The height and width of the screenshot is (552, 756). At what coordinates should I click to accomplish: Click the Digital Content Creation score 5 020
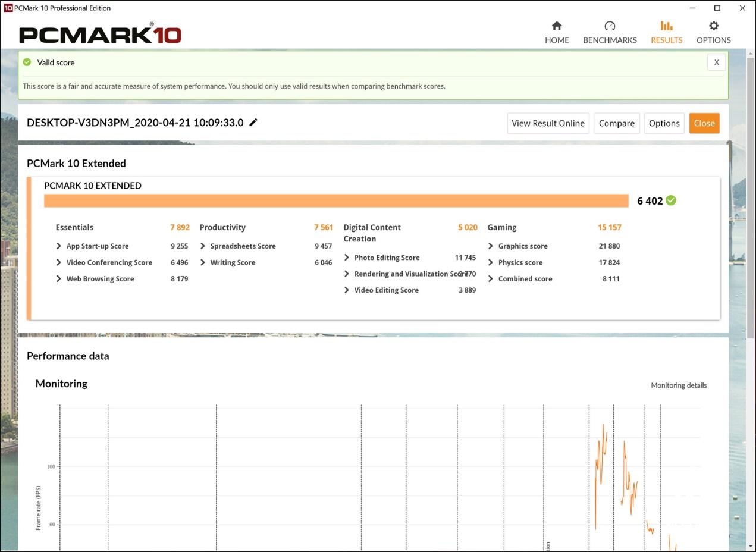coord(468,227)
